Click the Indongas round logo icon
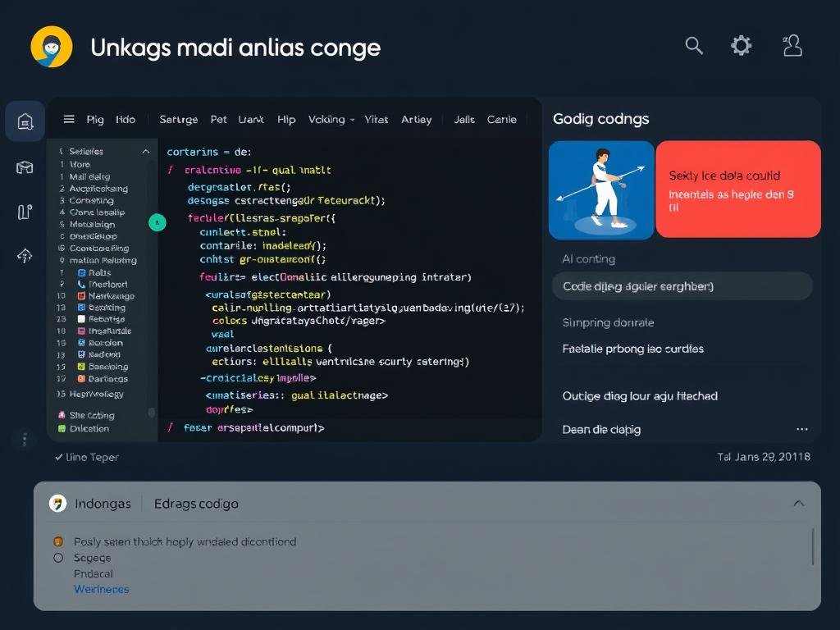The height and width of the screenshot is (630, 840). pos(58,504)
